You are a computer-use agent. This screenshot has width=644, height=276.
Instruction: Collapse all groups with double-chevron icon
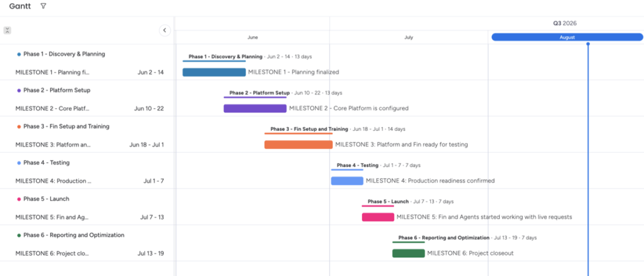(8, 30)
